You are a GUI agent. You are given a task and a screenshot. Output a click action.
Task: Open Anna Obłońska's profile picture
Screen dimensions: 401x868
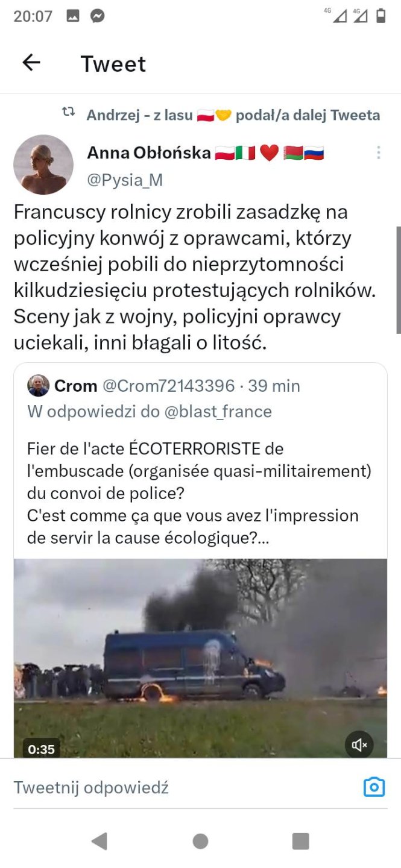[x=43, y=165]
